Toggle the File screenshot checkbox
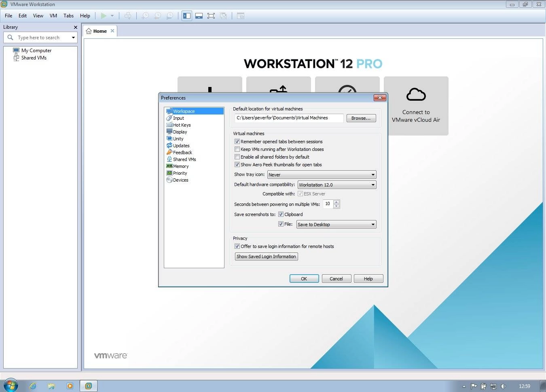Screen dimensions: 546x392 281,224
